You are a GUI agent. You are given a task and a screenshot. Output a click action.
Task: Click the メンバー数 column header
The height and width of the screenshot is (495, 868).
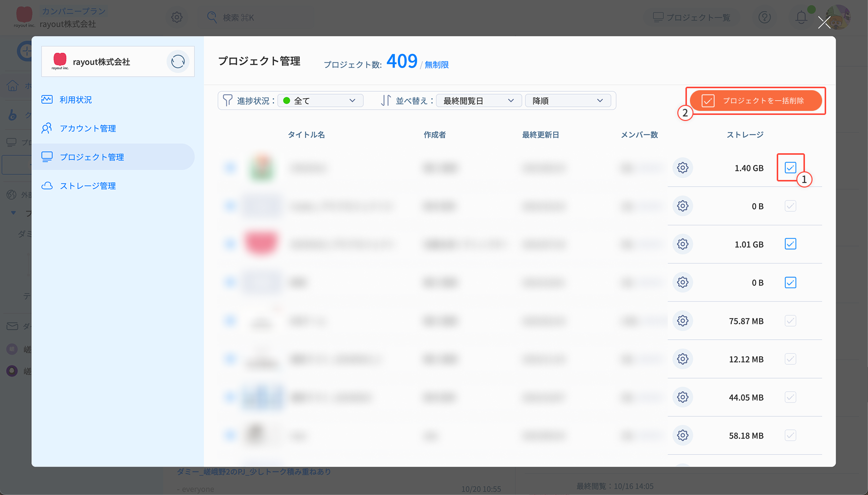click(x=640, y=135)
